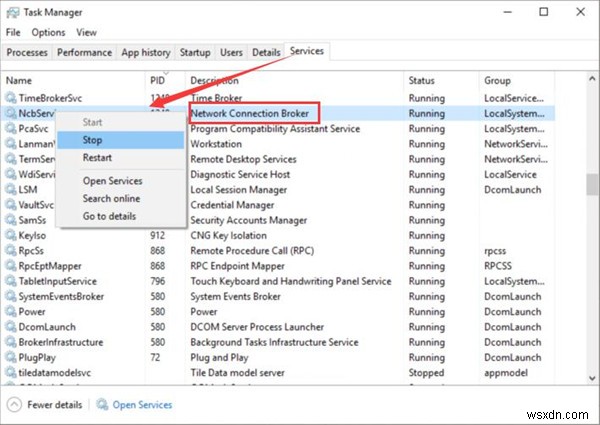This screenshot has height=425, width=600.
Task: Open the File menu
Action: (x=13, y=33)
